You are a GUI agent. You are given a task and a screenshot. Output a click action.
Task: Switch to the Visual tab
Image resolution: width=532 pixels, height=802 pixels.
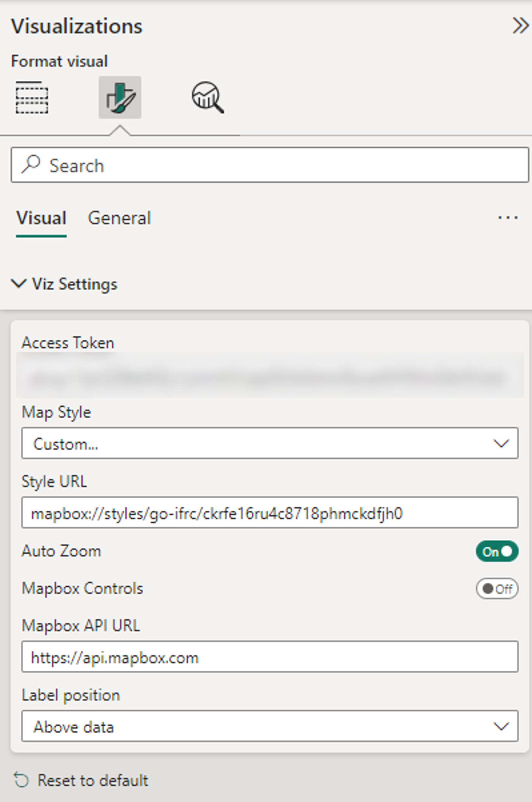[x=41, y=218]
